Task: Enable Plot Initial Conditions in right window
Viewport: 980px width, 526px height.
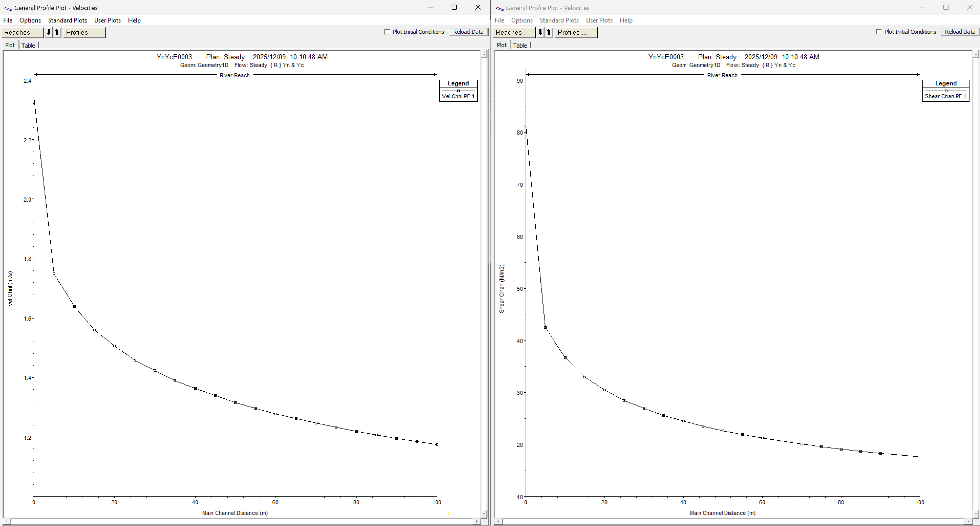Action: [879, 32]
